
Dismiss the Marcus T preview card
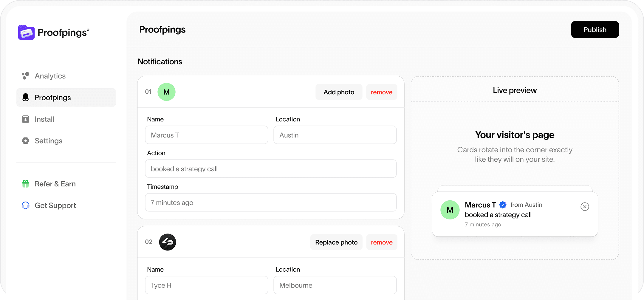[585, 206]
